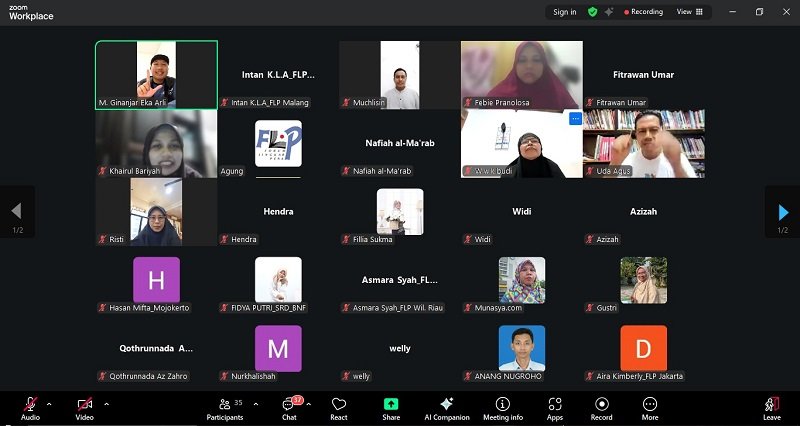Open Meeting info
The image size is (800, 426).
tap(503, 409)
